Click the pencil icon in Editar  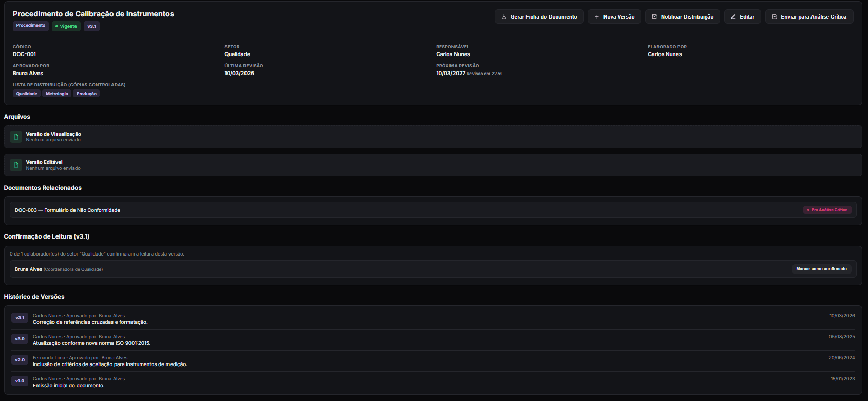pyautogui.click(x=733, y=17)
